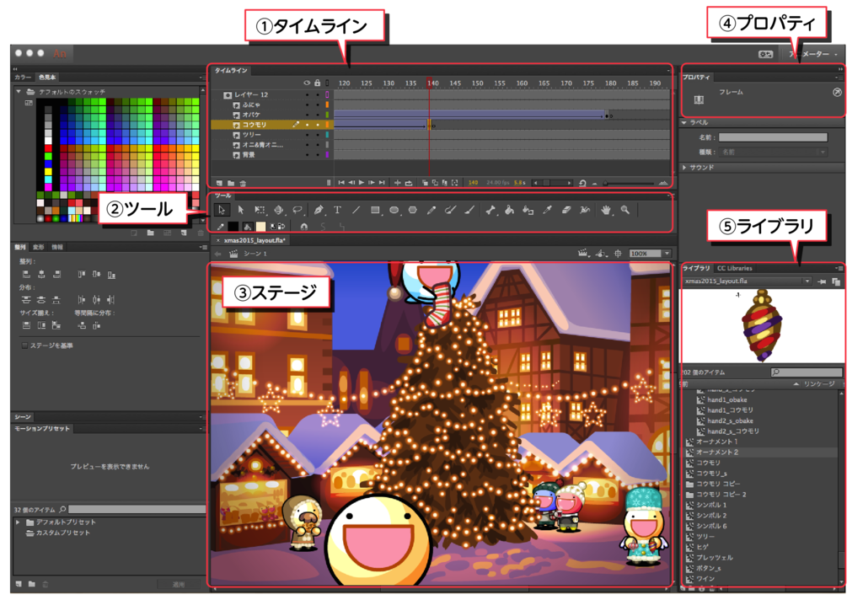Click align left edge icon

tap(26, 274)
